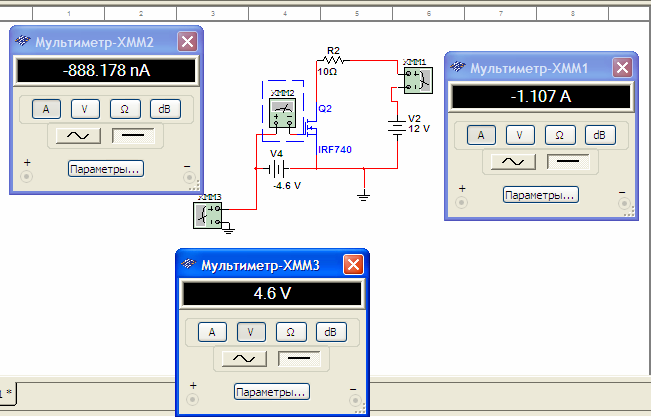Select the ground symbol below the circuit
651x417 pixels.
(364, 196)
